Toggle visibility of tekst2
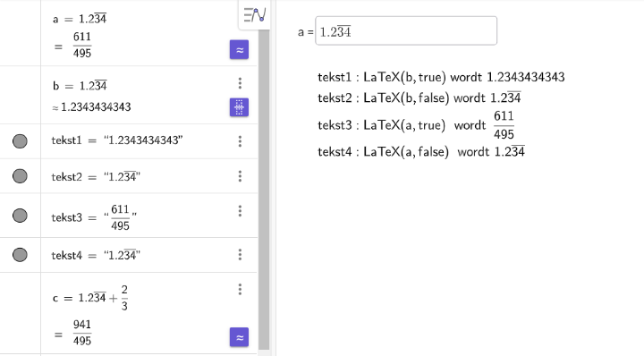This screenshot has width=644, height=356. click(x=20, y=176)
